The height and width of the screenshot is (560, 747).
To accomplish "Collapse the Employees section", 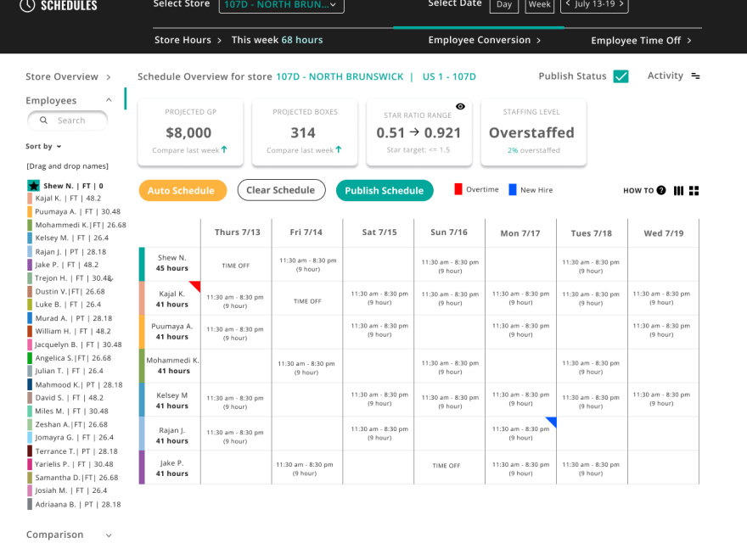I will [x=109, y=100].
